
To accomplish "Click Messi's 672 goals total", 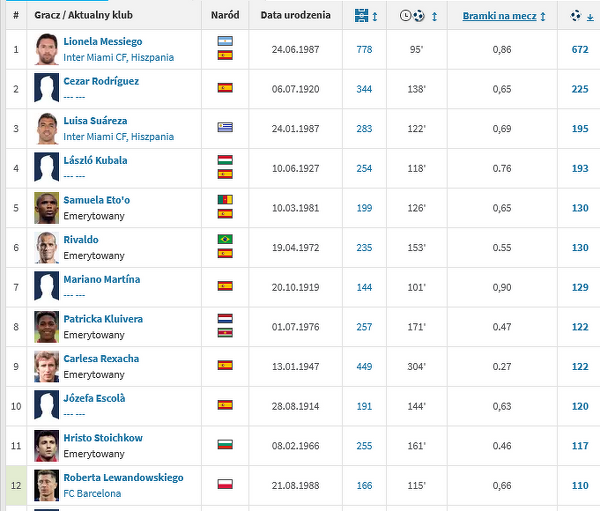I will click(579, 49).
